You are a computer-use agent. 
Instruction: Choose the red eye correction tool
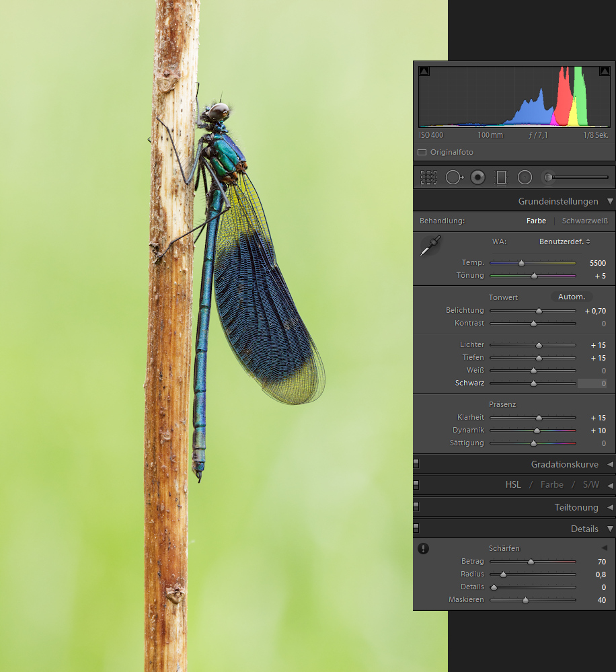pos(478,177)
